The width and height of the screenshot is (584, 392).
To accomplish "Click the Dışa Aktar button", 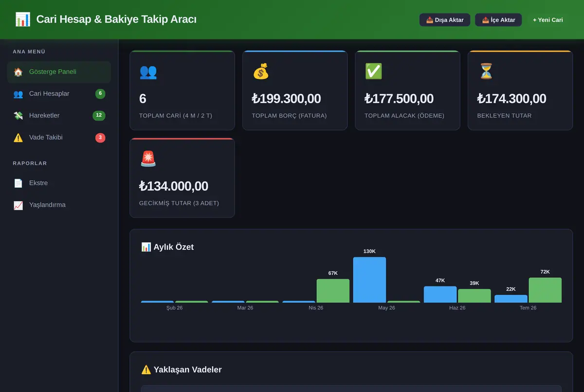I will pos(445,20).
